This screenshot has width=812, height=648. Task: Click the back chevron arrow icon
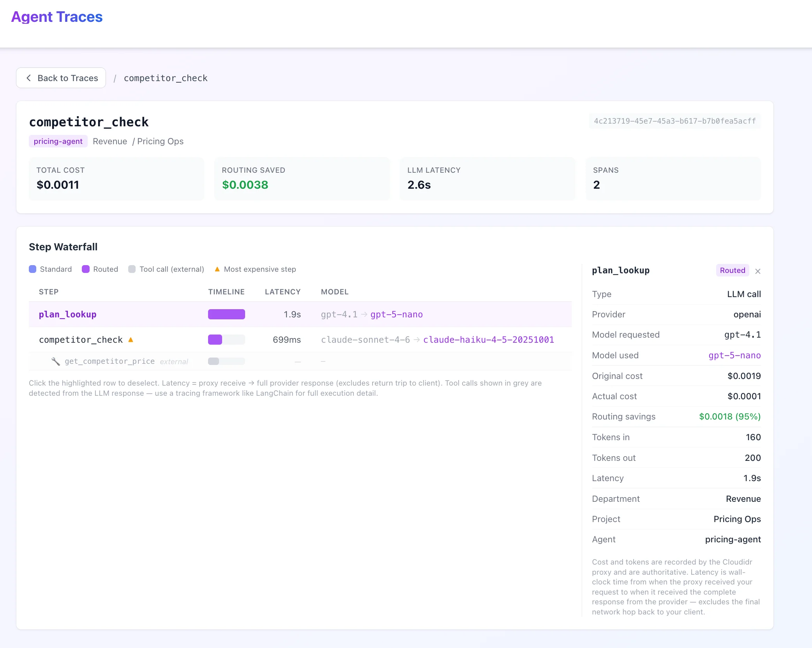28,78
